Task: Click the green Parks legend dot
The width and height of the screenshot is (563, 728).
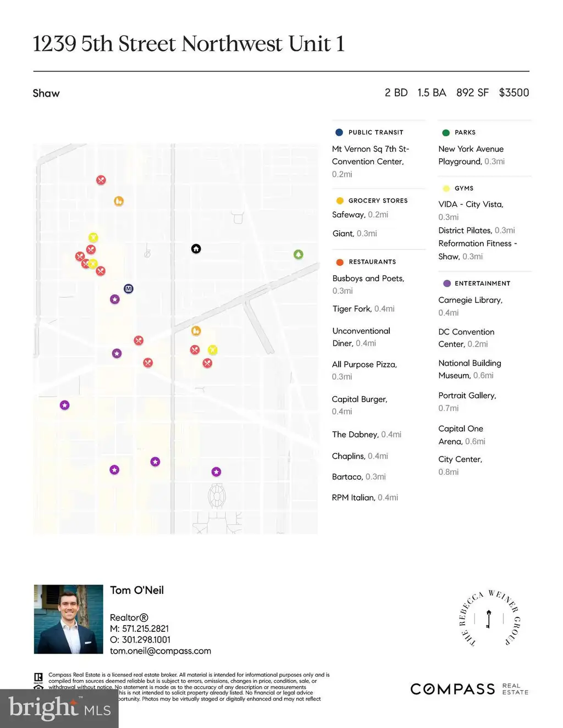Action: (446, 132)
